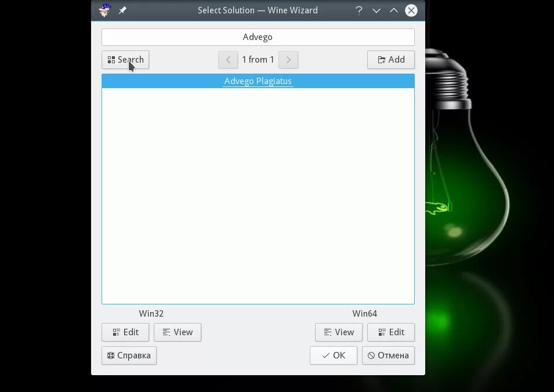Open the title bar help question mark

[x=359, y=10]
